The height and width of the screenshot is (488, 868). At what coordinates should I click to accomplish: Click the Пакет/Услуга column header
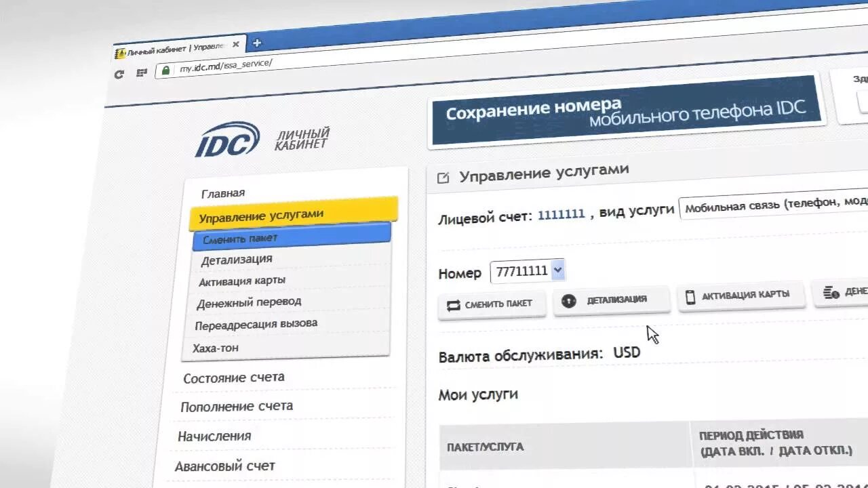(485, 447)
